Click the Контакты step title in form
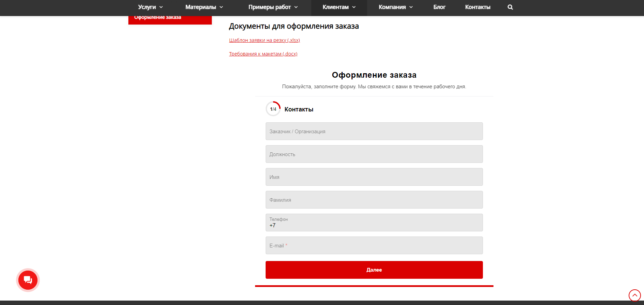Image resolution: width=644 pixels, height=305 pixels. click(x=299, y=109)
